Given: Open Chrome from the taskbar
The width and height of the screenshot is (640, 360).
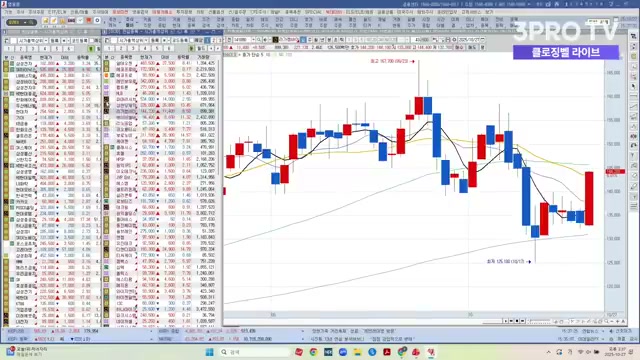Looking at the screenshot, I should [313, 352].
